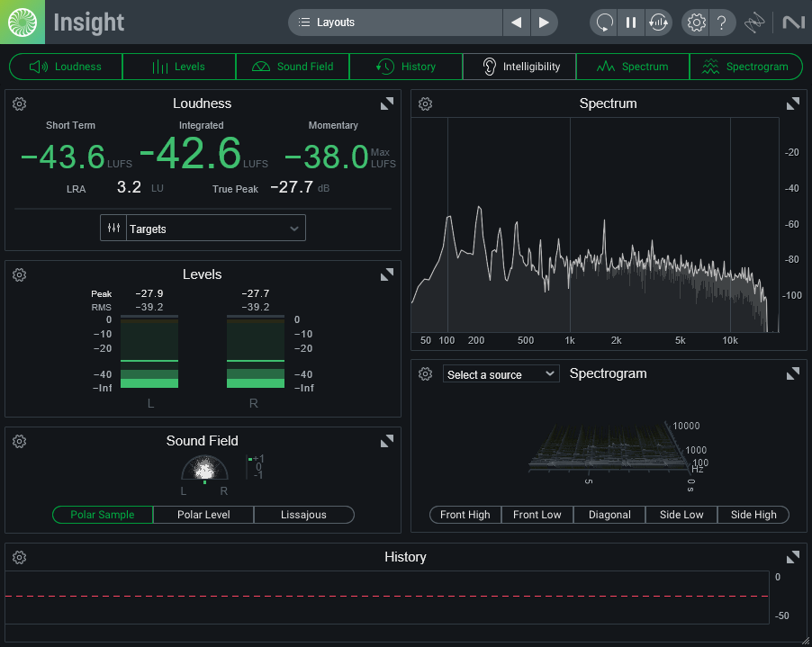Click the Native Instruments logo
Image resolution: width=812 pixels, height=647 pixels.
(791, 22)
